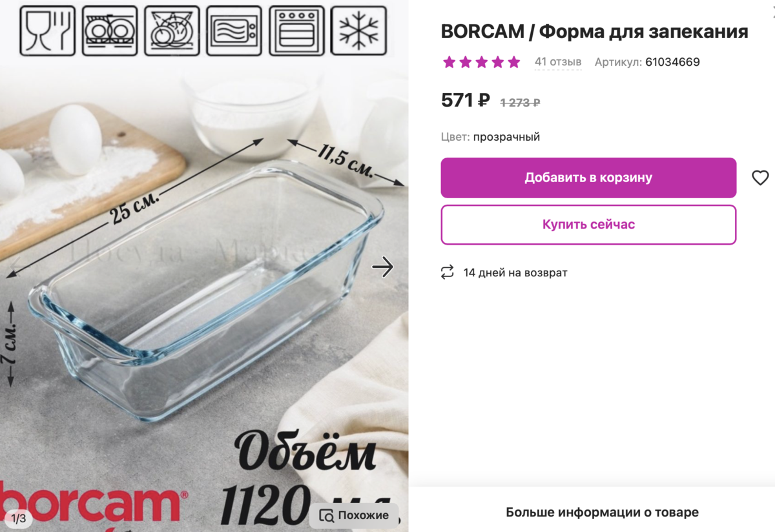This screenshot has height=532, width=775.
Task: Click the 14 дней на возврат text
Action: click(515, 272)
